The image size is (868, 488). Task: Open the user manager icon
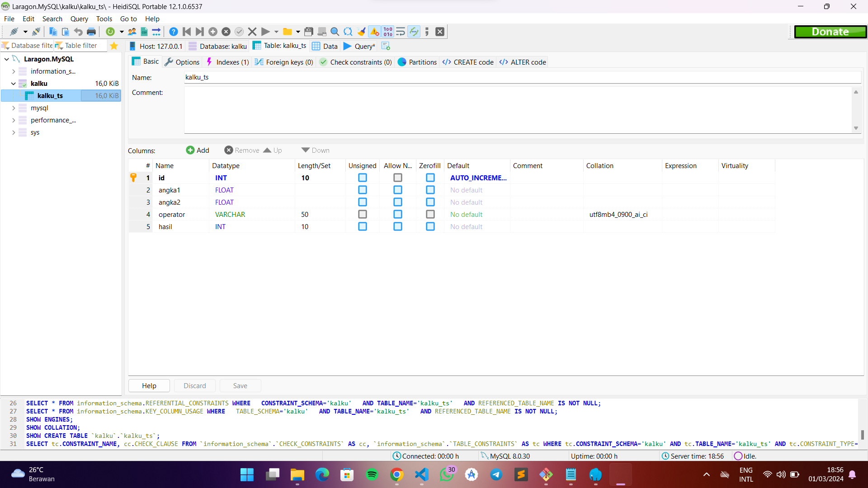tap(132, 32)
